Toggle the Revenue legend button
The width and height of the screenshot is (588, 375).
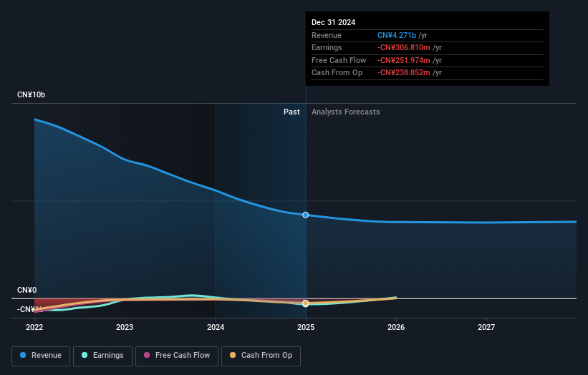(x=41, y=356)
